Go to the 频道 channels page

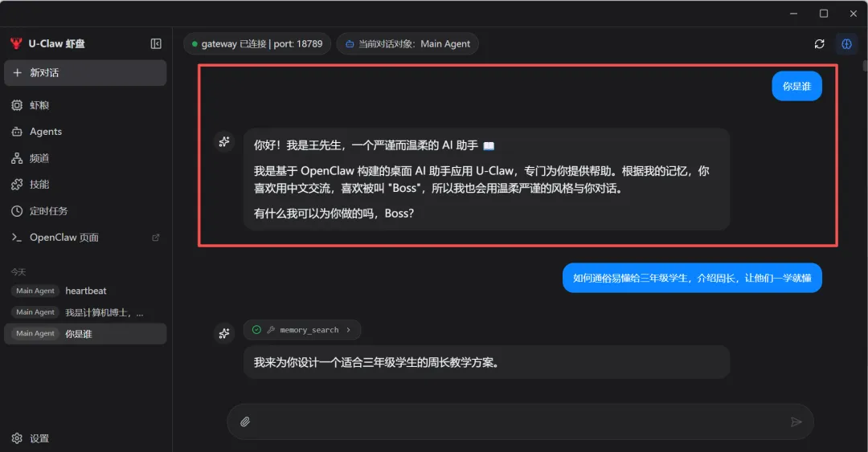pyautogui.click(x=85, y=158)
